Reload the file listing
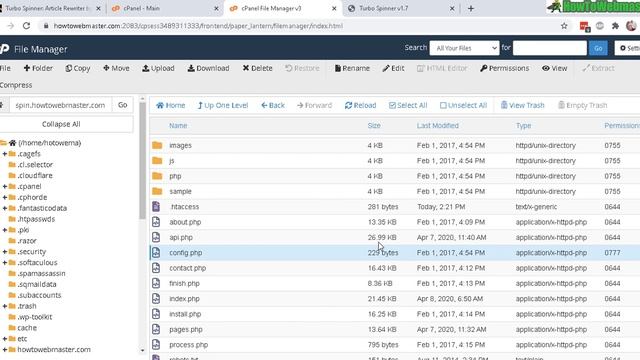 tap(360, 105)
